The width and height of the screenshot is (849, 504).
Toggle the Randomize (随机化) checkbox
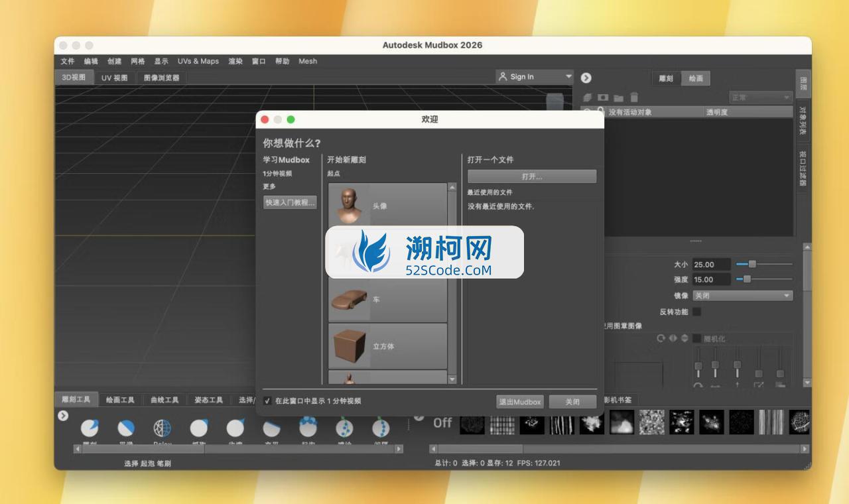click(696, 339)
